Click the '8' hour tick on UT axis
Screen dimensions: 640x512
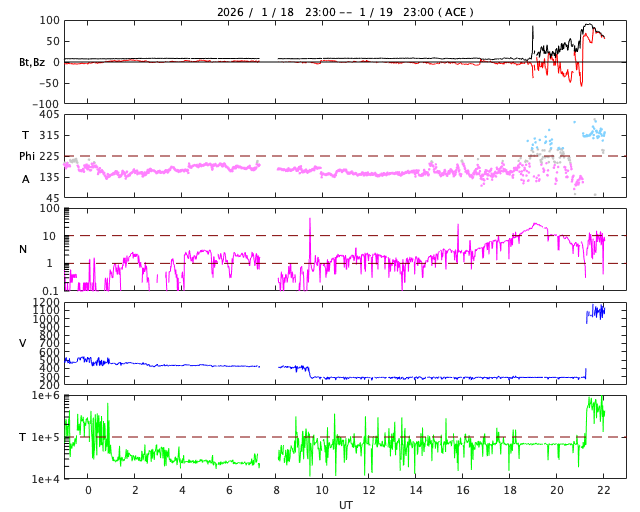[x=276, y=490]
